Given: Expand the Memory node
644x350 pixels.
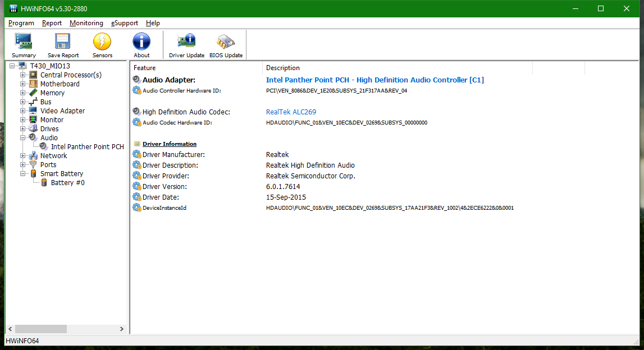Looking at the screenshot, I should coord(23,93).
